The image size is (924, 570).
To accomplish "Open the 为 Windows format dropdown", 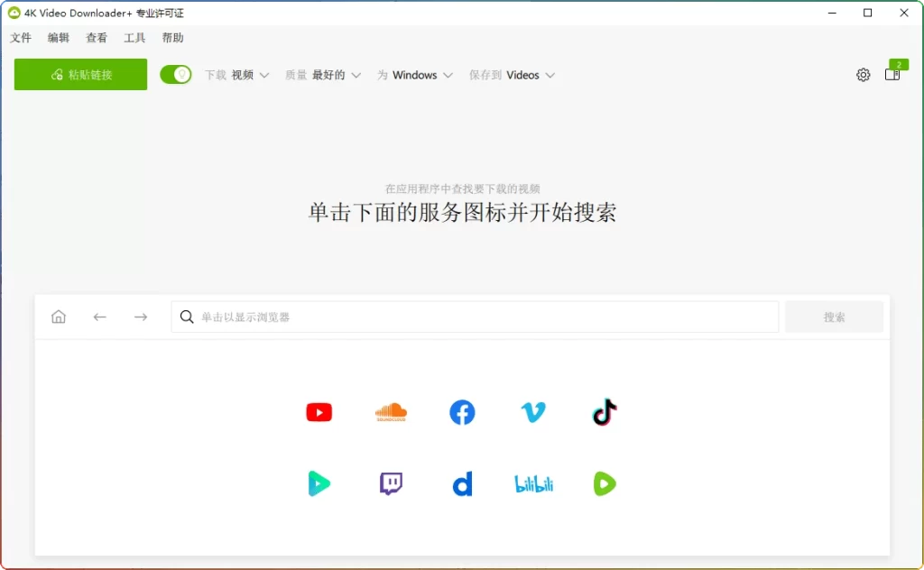I will click(415, 75).
